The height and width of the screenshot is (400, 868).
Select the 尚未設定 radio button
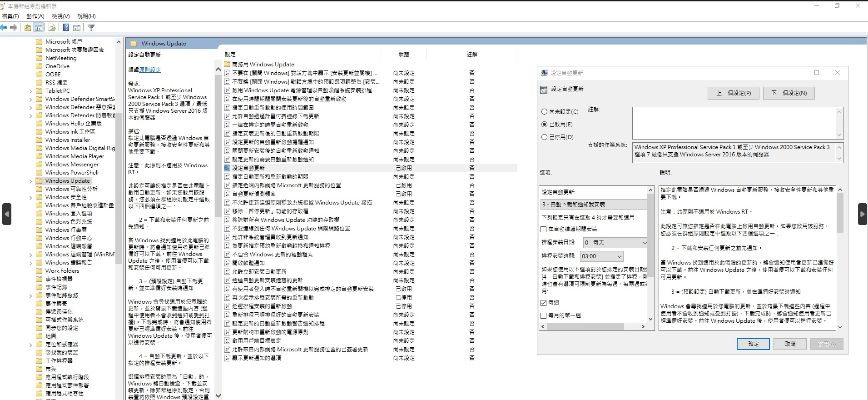(x=544, y=112)
